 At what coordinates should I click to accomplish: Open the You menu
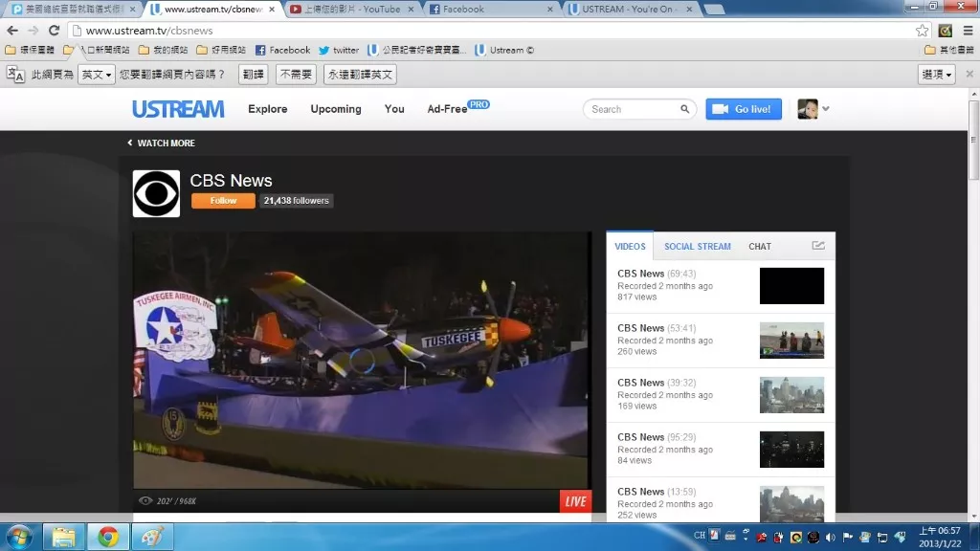pos(394,109)
